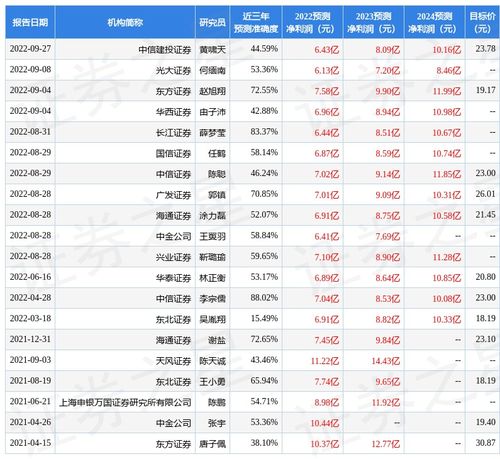Click the 近三年预测准确度 column header

(256, 22)
